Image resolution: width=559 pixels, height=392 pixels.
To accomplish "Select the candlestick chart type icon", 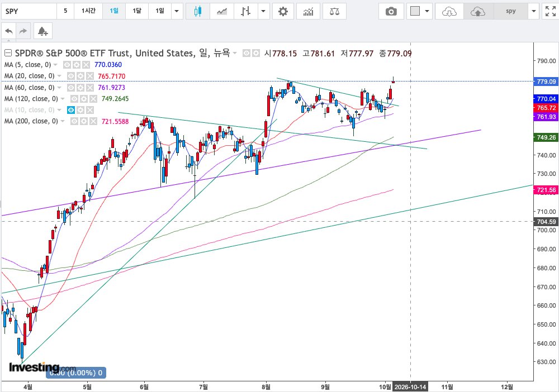I will pyautogui.click(x=198, y=11).
